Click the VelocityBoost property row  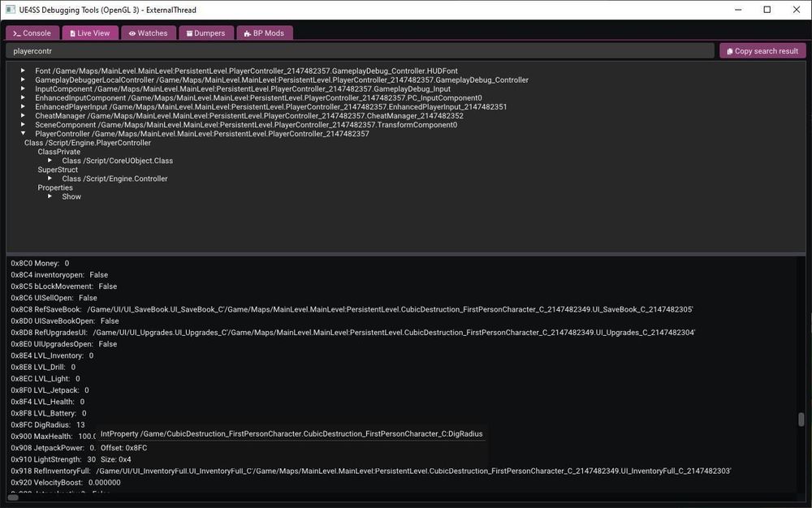[66, 483]
